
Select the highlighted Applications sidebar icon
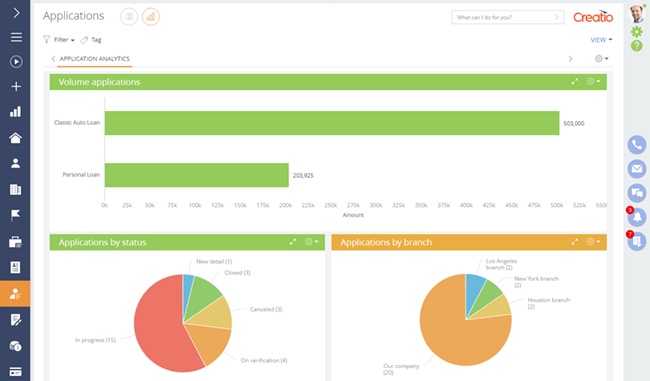pos(15,294)
